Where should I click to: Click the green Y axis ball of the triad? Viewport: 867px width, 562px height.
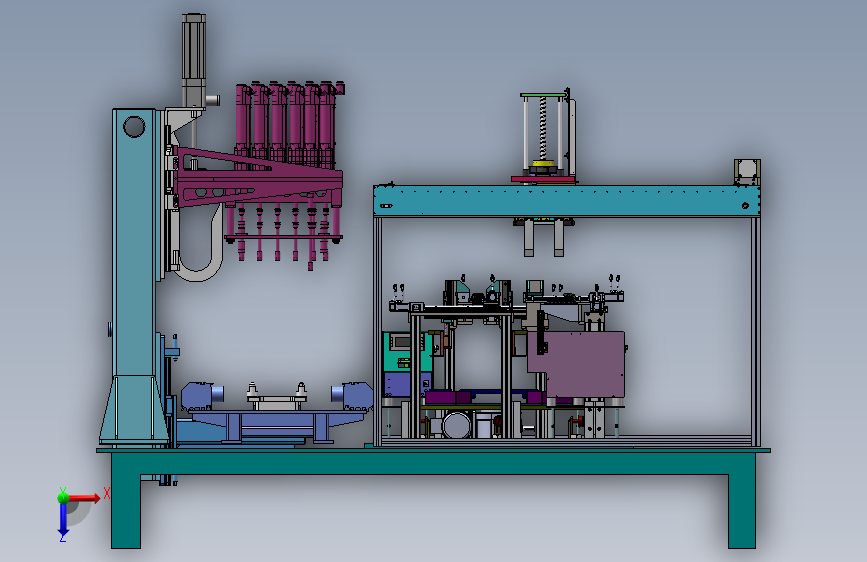tap(63, 497)
